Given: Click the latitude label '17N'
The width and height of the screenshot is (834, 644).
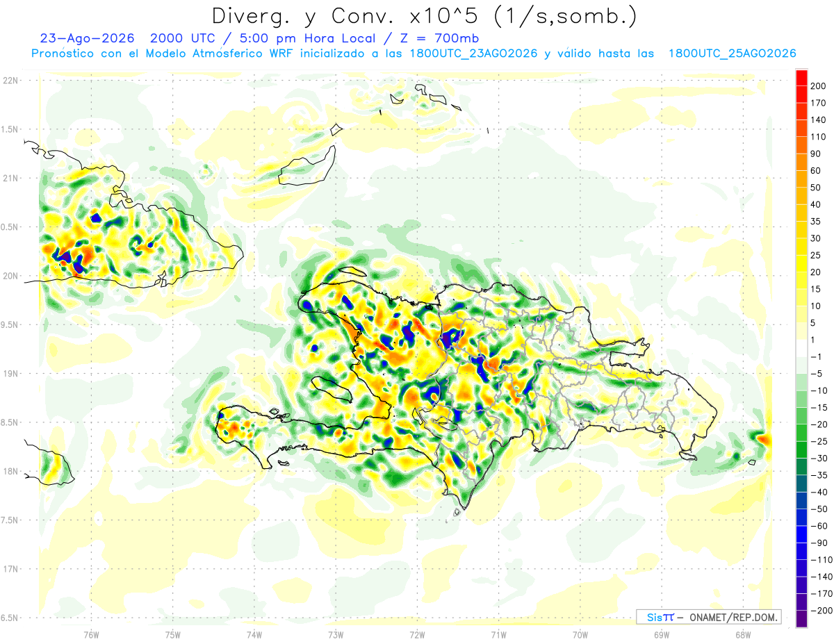Looking at the screenshot, I should click(x=12, y=569).
